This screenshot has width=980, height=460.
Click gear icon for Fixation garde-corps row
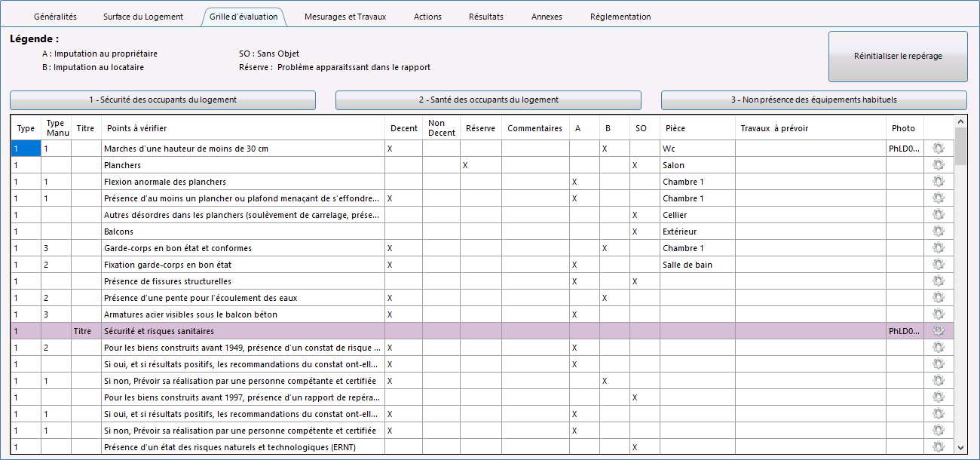pos(939,265)
